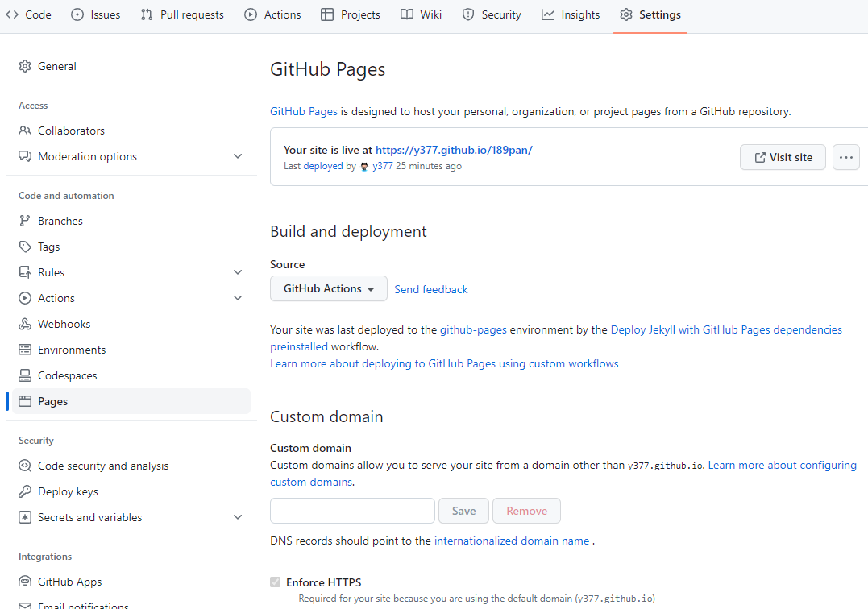
Task: Expand Secrets and variables
Action: pyautogui.click(x=238, y=516)
